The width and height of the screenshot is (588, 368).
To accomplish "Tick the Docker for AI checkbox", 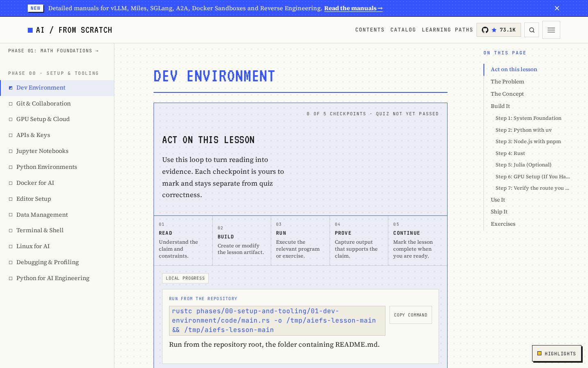I will [11, 183].
